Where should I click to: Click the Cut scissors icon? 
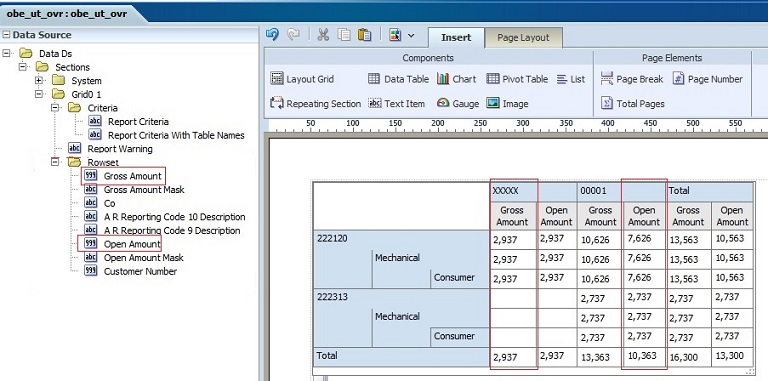[x=323, y=34]
